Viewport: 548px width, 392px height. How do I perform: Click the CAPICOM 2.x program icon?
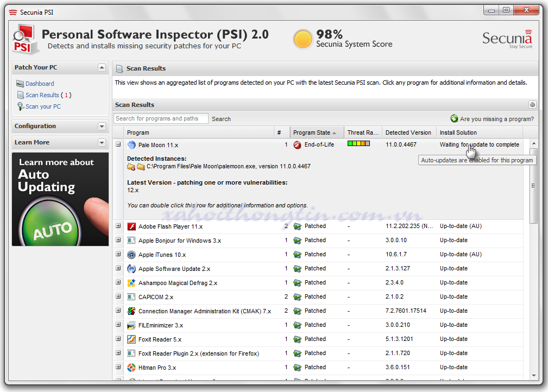click(131, 297)
